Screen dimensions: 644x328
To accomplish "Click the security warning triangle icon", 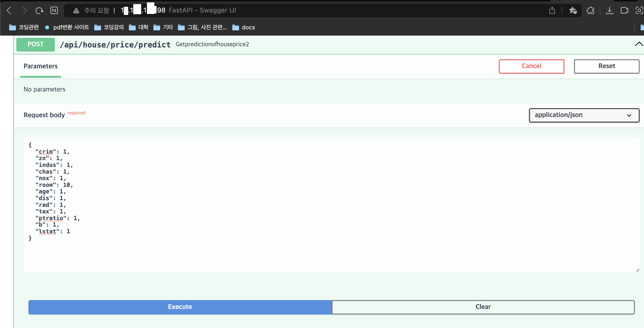I will (x=76, y=10).
